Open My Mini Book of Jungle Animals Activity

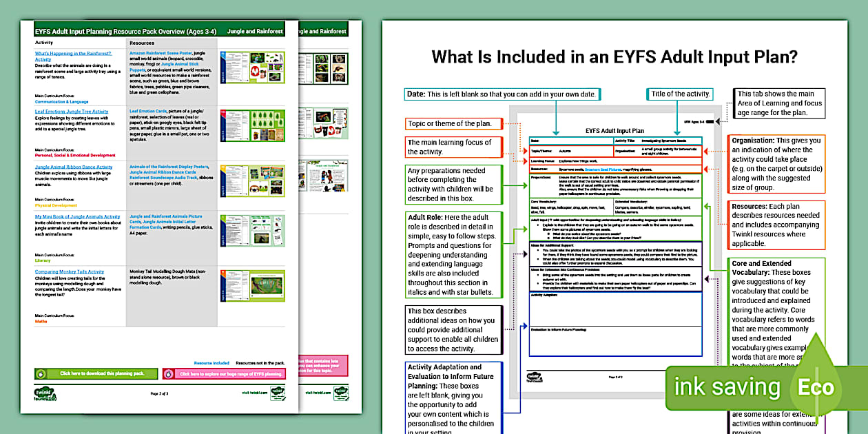pyautogui.click(x=77, y=216)
